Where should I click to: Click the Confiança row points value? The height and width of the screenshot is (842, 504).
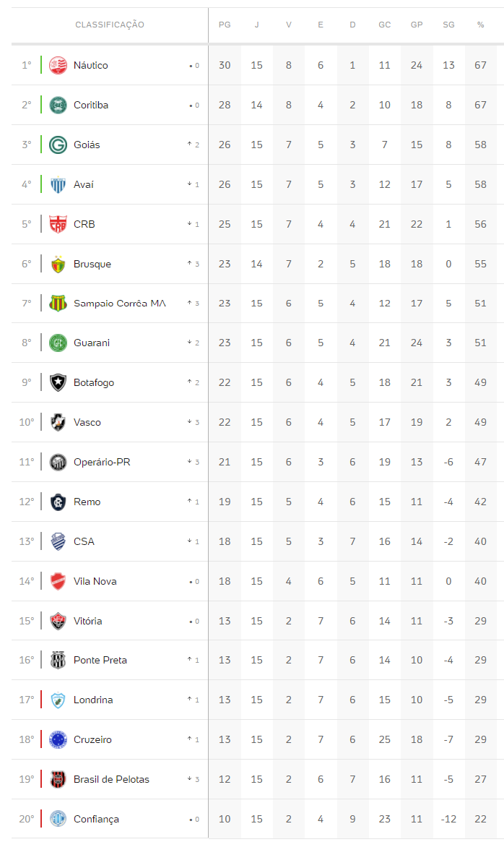click(225, 819)
